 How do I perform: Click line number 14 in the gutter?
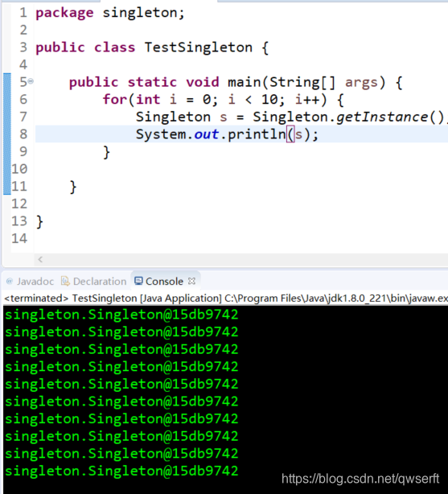click(19, 238)
